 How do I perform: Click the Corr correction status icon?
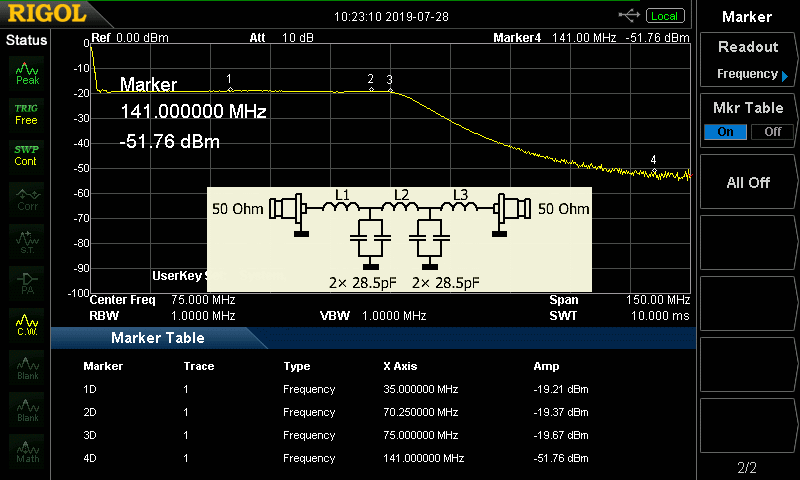[26, 197]
